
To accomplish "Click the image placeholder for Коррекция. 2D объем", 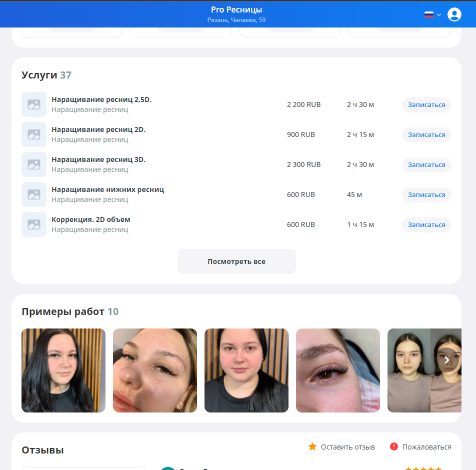I will (34, 224).
